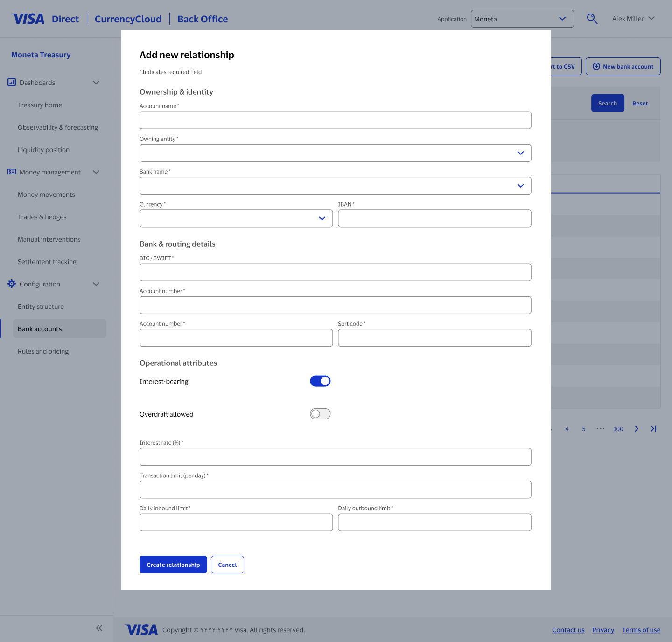Open Liquidity position page

(x=43, y=150)
